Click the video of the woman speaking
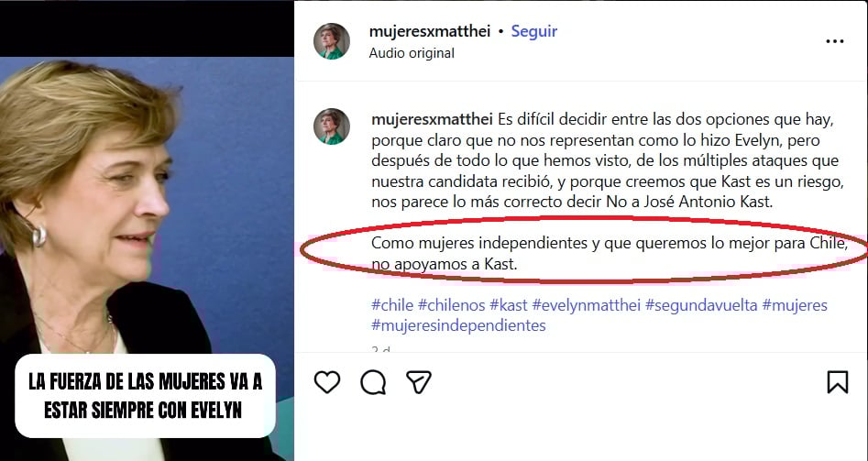The width and height of the screenshot is (868, 461). point(147,258)
